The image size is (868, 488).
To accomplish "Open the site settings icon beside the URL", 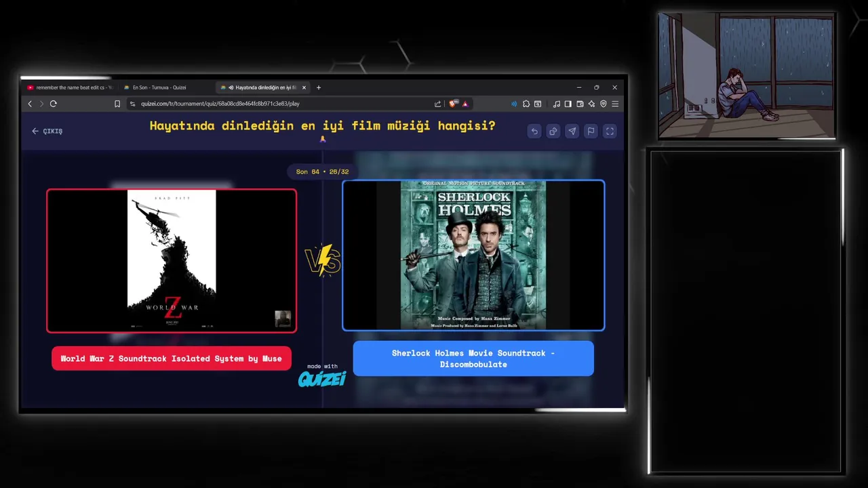I will 133,104.
